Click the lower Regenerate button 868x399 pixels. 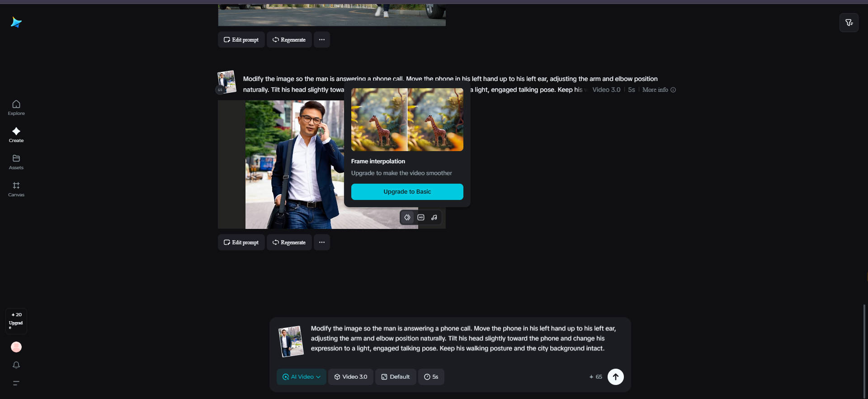click(289, 242)
